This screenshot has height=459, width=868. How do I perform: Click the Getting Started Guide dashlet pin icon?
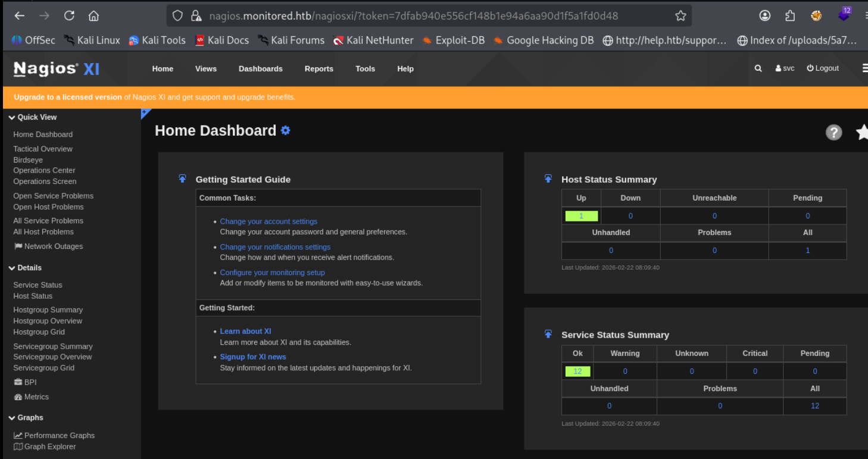(183, 179)
